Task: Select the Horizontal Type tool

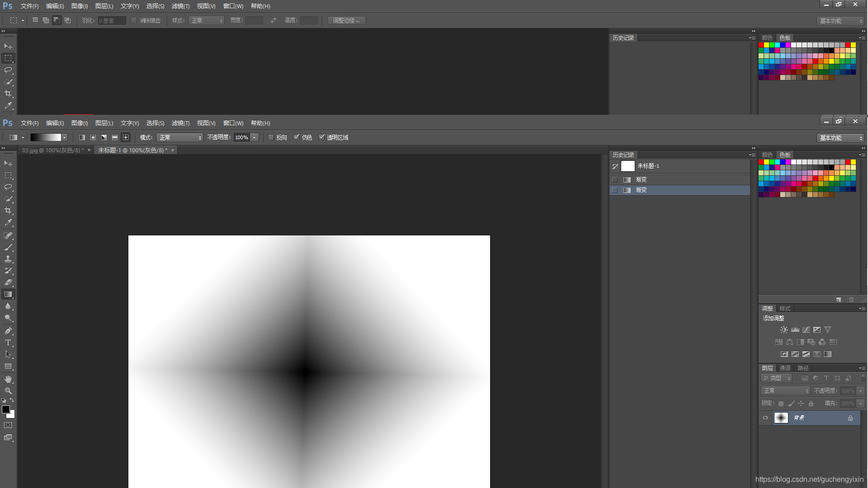Action: tap(8, 343)
